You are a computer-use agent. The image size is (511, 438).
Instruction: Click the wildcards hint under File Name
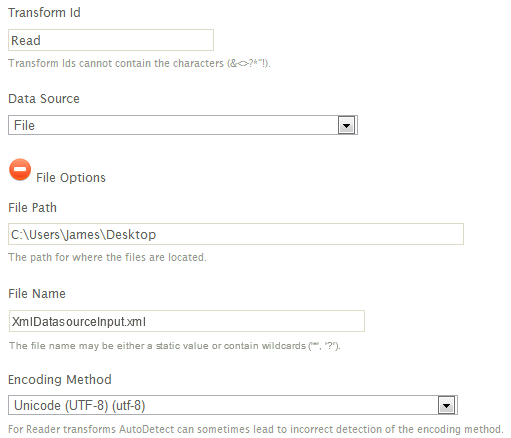coord(175,346)
